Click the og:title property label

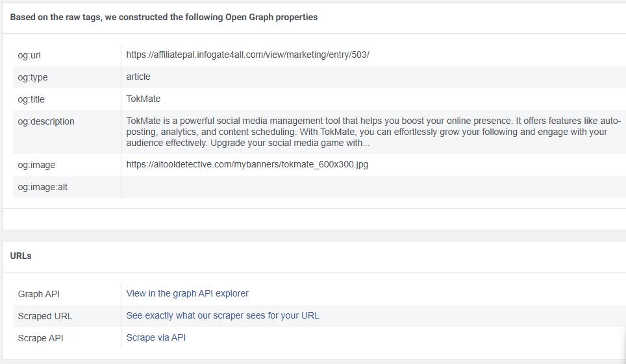(x=31, y=99)
